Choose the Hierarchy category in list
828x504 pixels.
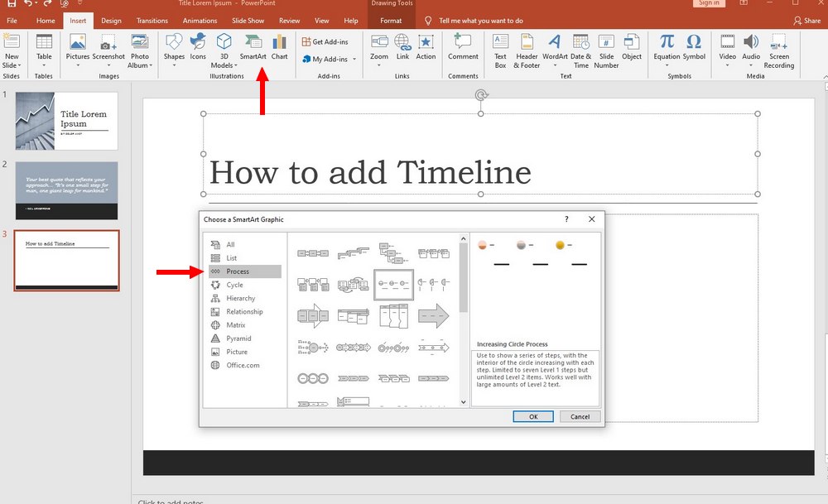(x=240, y=298)
